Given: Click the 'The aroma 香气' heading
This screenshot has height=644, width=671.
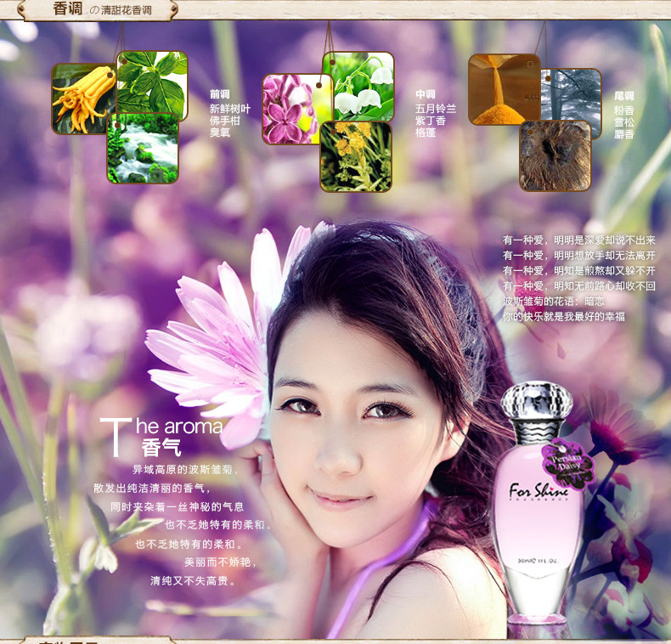Looking at the screenshot, I should tap(161, 437).
